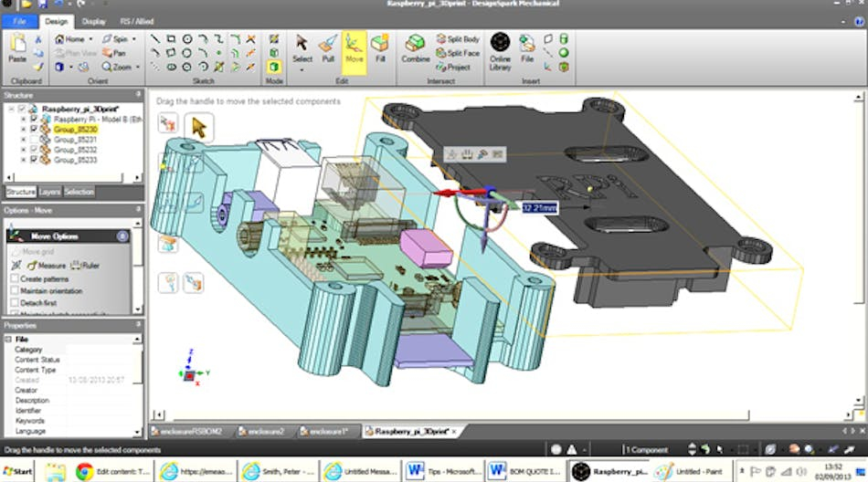
Task: Toggle visibility checkbox of Group_85232
Action: point(34,150)
